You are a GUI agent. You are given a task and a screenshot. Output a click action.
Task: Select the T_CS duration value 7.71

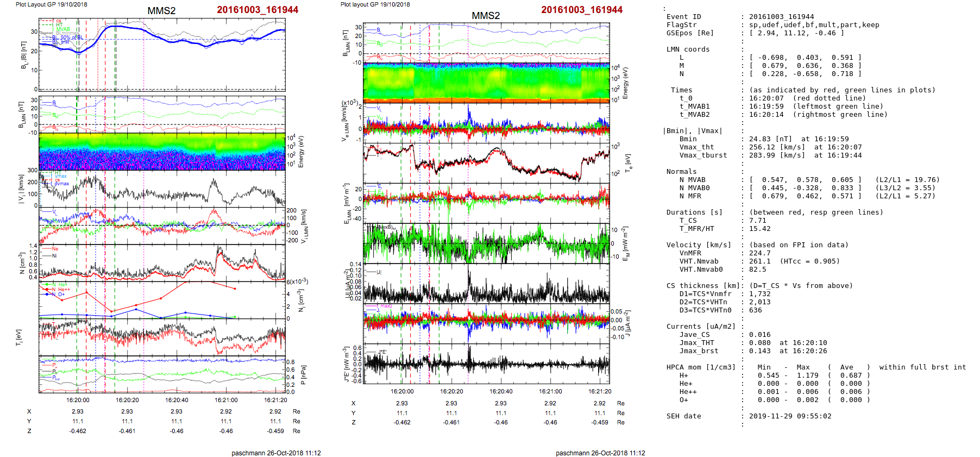(757, 221)
